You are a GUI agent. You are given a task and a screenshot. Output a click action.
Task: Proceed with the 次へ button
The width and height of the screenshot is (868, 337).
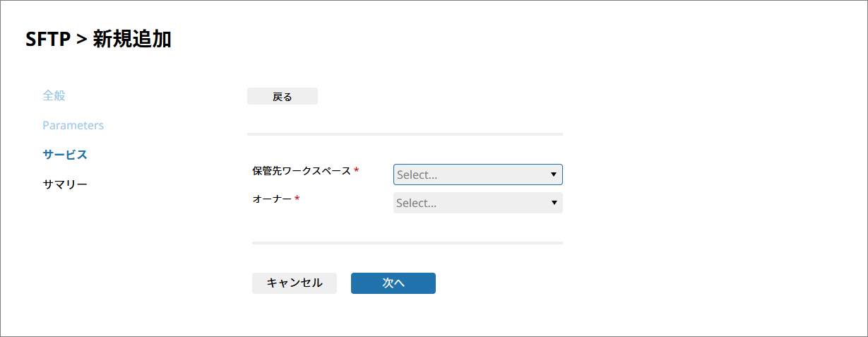393,283
